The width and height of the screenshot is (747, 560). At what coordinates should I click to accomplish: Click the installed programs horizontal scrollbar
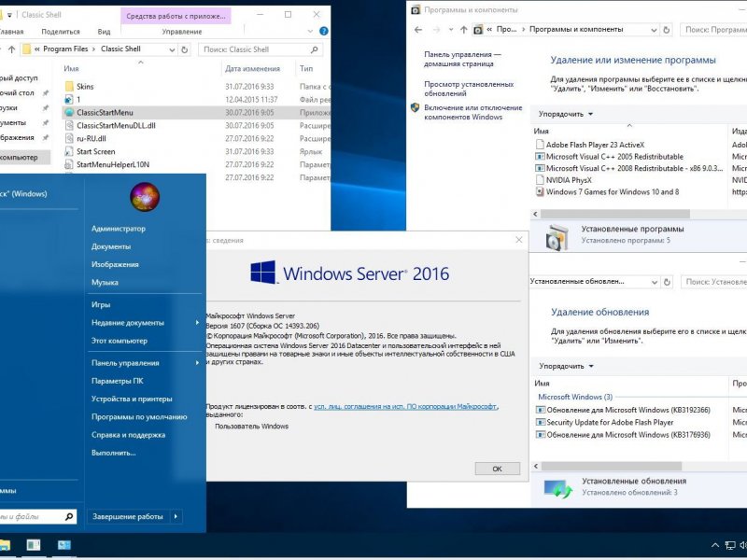click(x=614, y=214)
